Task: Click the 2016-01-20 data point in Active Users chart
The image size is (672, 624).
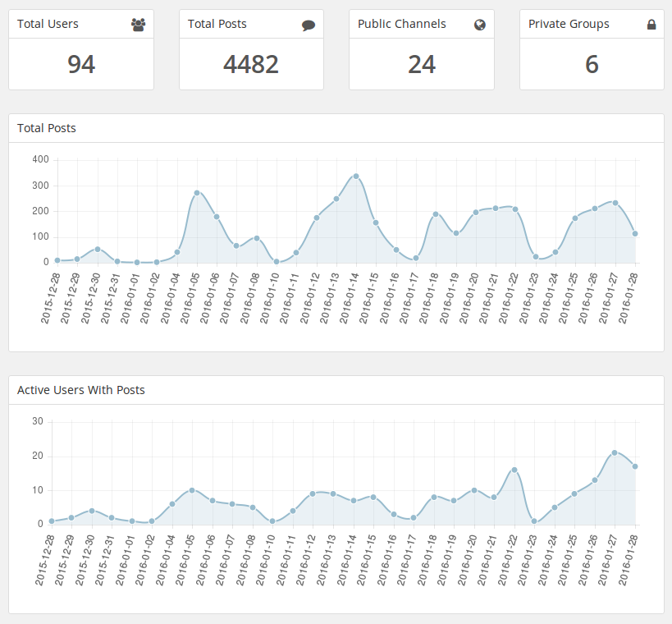Action: tap(474, 490)
